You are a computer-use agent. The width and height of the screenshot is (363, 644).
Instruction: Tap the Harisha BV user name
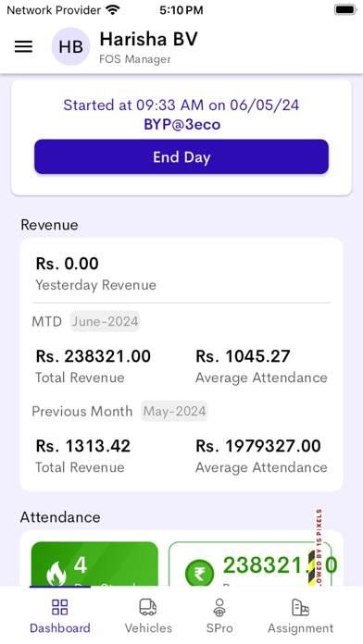pyautogui.click(x=148, y=39)
